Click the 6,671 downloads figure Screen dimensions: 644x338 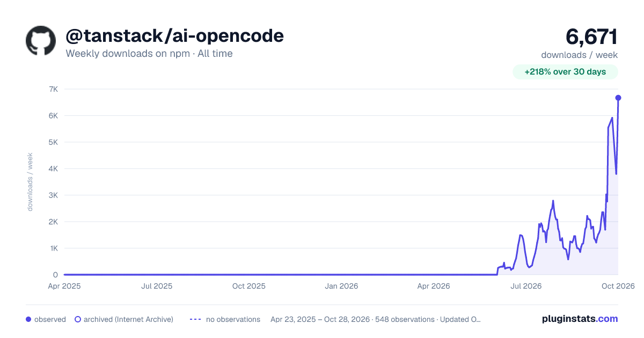point(591,36)
